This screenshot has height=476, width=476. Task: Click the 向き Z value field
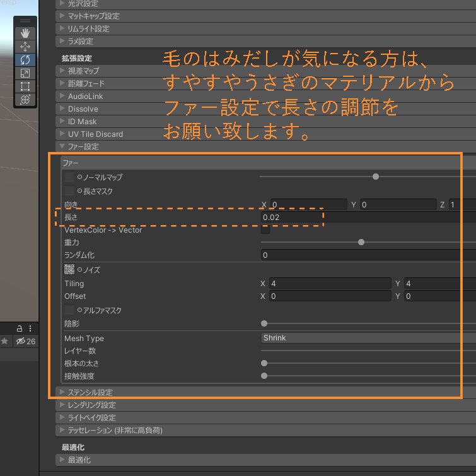(462, 205)
